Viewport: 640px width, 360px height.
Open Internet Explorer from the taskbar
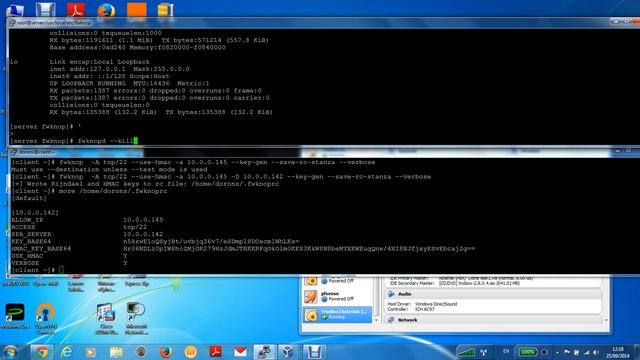(x=66, y=352)
